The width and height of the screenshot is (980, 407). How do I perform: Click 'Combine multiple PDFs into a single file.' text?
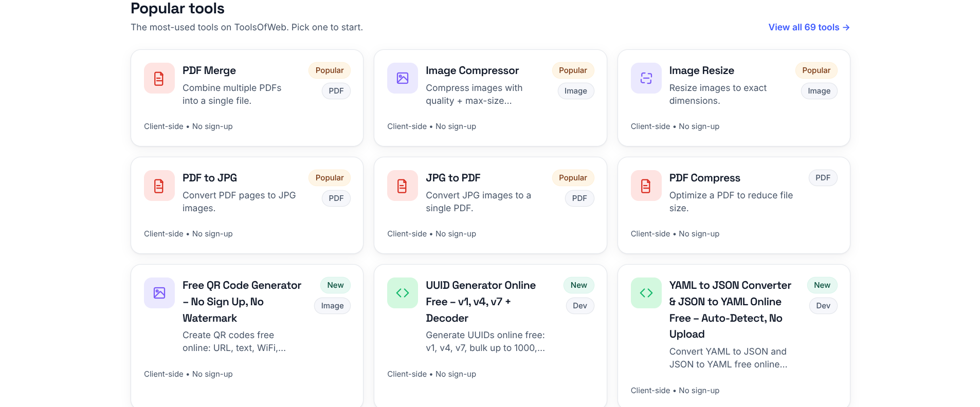(x=232, y=95)
